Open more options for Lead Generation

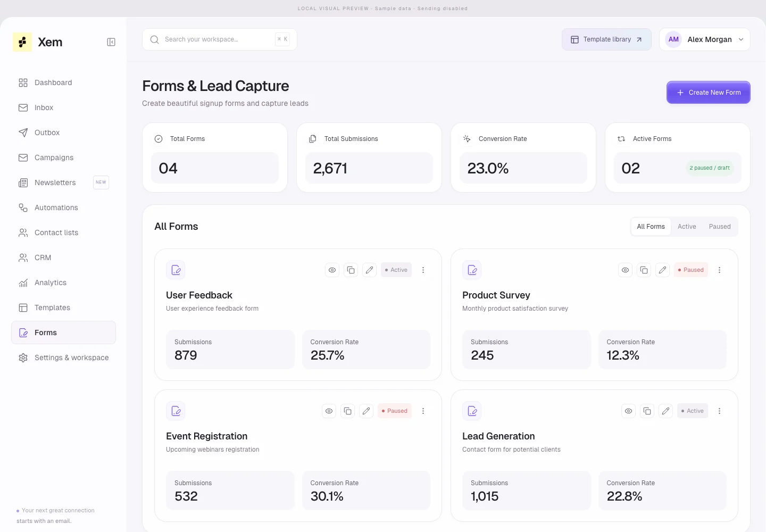coord(720,411)
